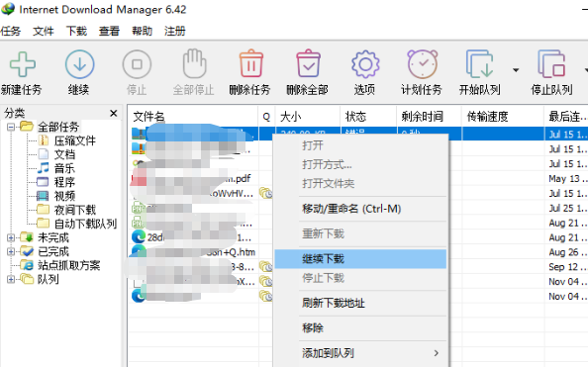Expand the 未完成 tree node
The image size is (588, 367).
(x=11, y=237)
